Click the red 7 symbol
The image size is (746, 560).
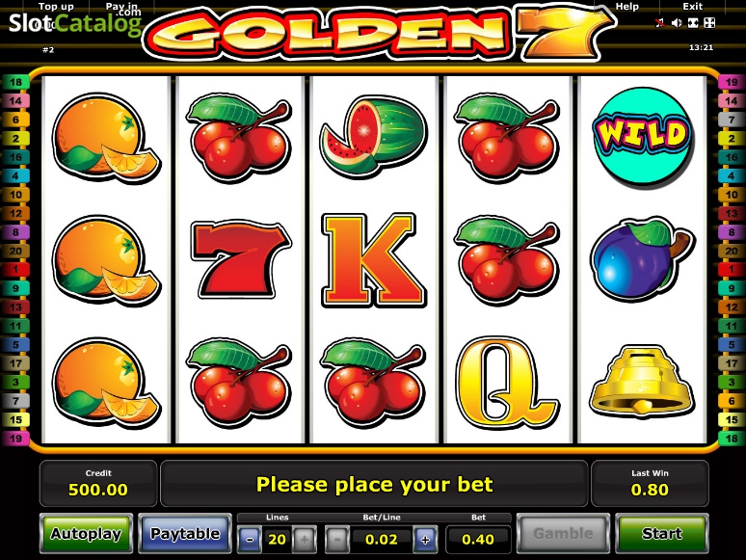pyautogui.click(x=240, y=259)
